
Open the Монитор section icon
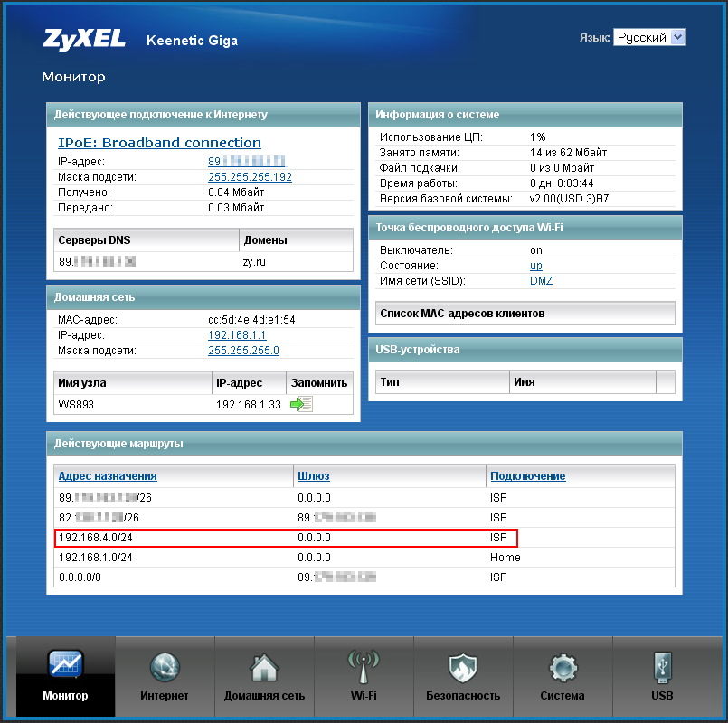[65, 667]
